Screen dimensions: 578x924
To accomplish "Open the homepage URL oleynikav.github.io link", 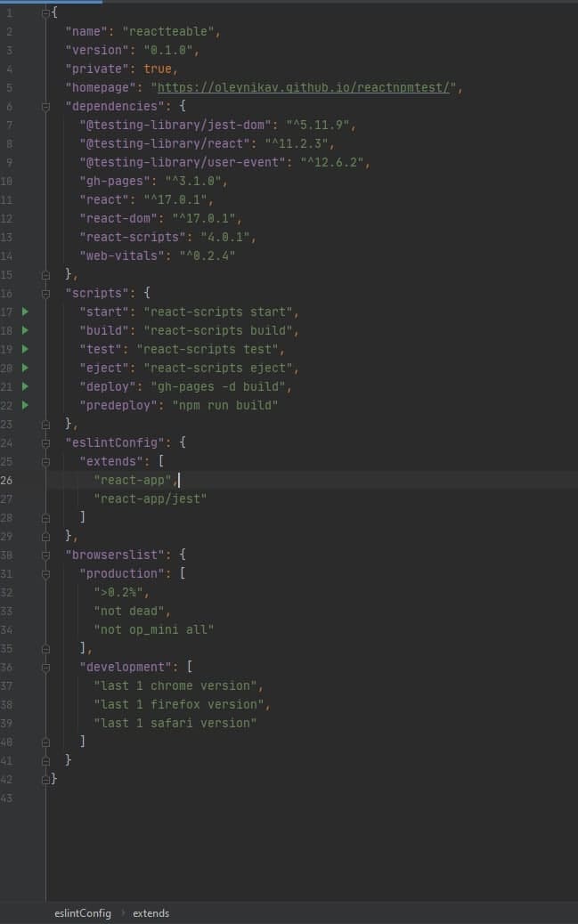I will pos(304,88).
